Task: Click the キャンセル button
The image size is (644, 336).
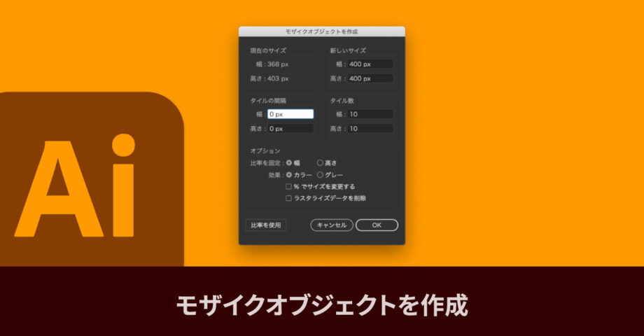Action: [x=332, y=225]
